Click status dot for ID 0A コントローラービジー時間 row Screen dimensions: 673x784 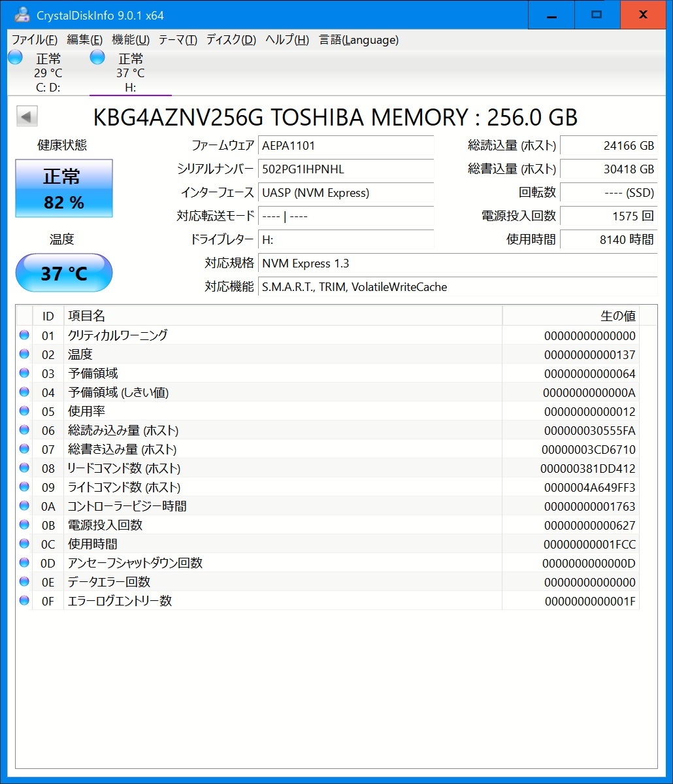coord(24,505)
